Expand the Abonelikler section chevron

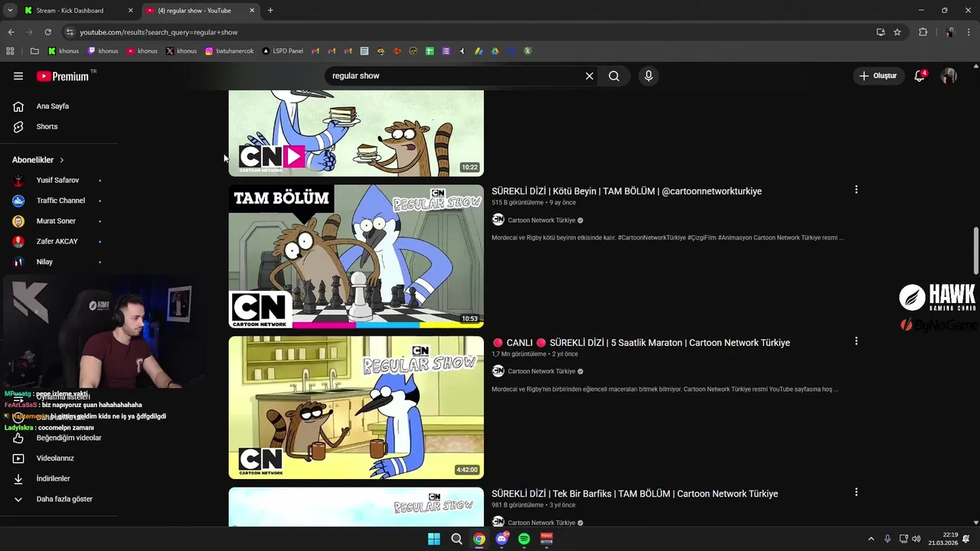[x=62, y=160]
